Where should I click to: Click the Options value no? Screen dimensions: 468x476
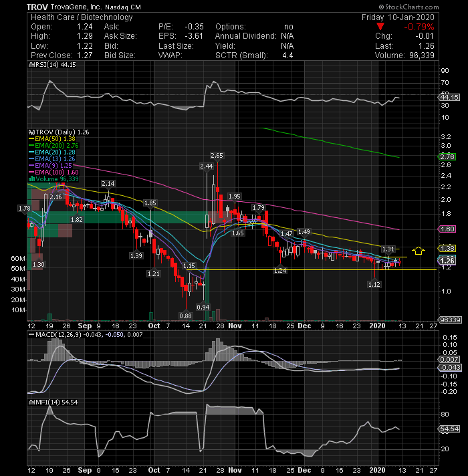289,27
